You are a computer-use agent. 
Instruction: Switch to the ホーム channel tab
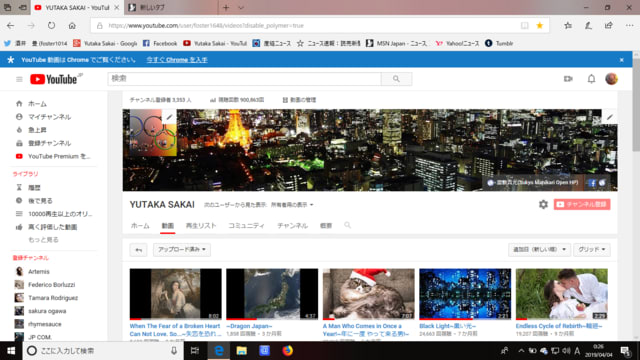[140, 226]
